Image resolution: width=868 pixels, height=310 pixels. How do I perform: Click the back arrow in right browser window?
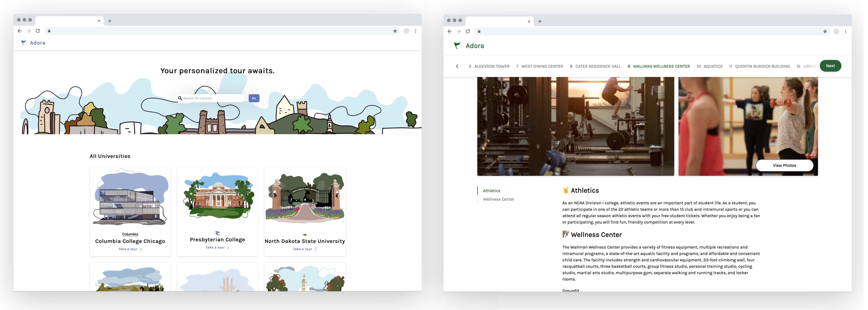(449, 31)
